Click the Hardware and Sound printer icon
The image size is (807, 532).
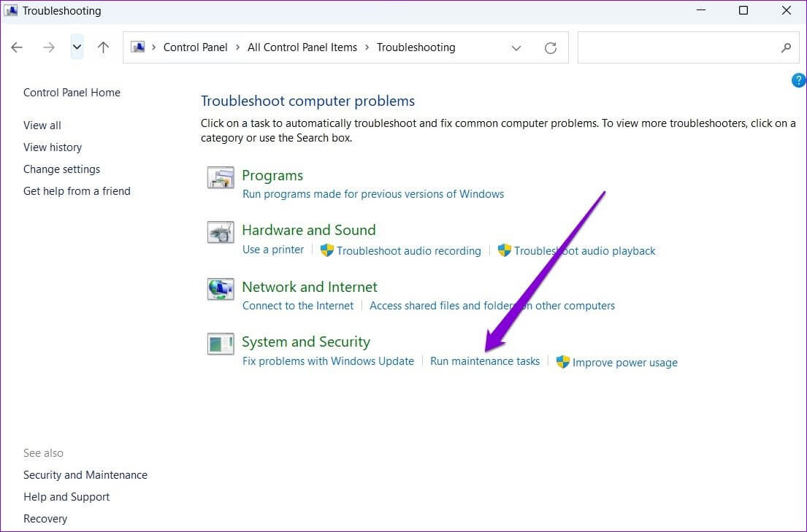(221, 232)
